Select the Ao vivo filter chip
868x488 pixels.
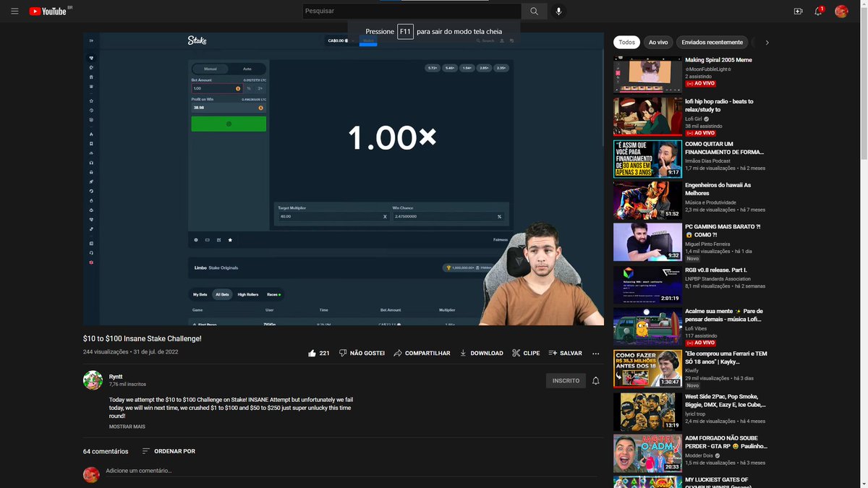(x=658, y=43)
